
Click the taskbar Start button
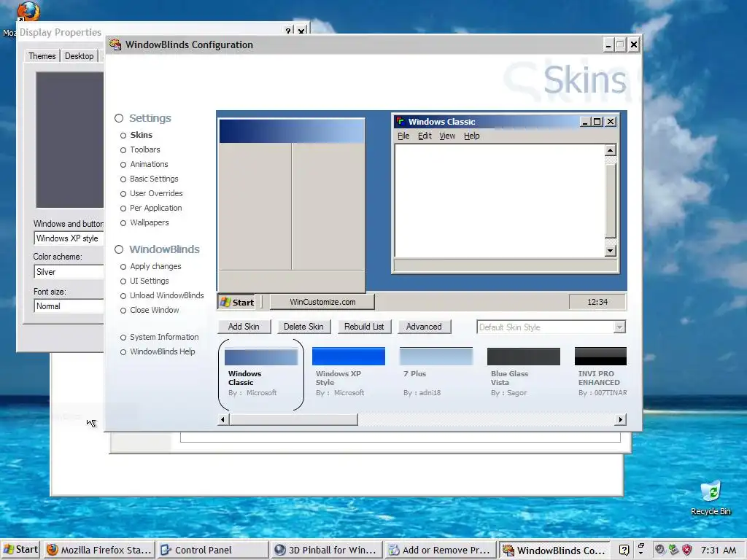(x=21, y=550)
